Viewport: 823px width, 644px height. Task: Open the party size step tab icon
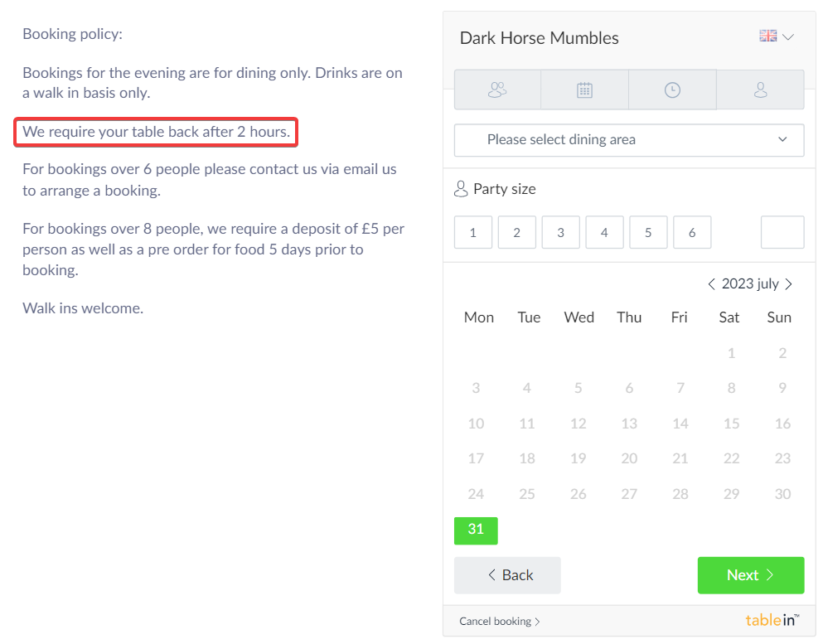[497, 90]
